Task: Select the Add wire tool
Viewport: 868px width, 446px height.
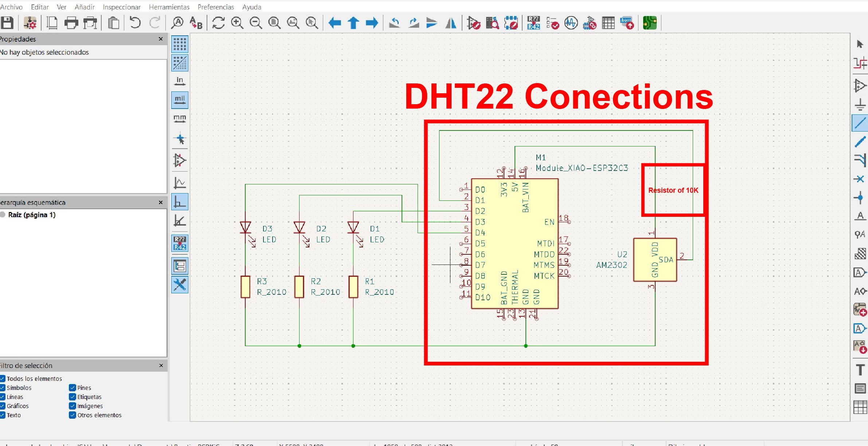Action: coord(860,123)
